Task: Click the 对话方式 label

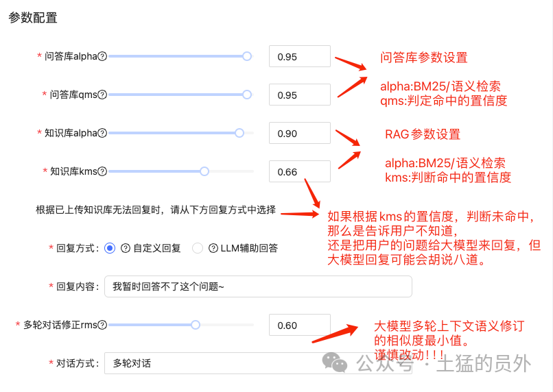Action: point(78,363)
